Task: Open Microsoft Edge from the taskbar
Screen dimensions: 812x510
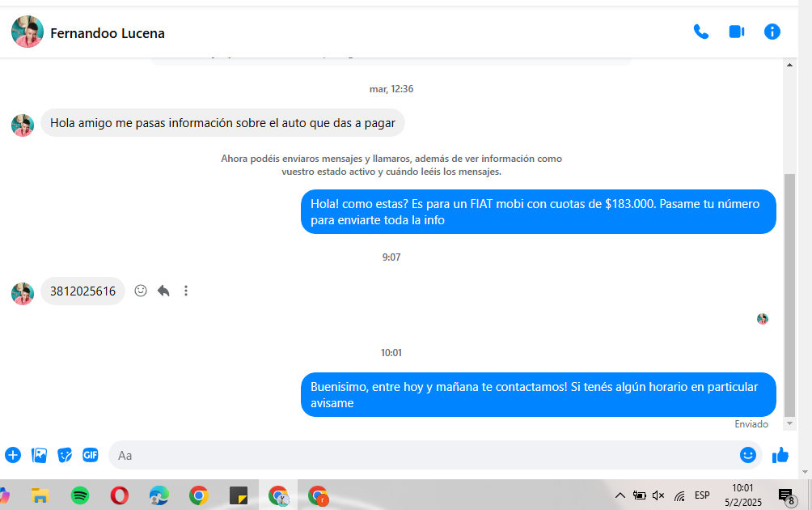Action: [x=159, y=496]
